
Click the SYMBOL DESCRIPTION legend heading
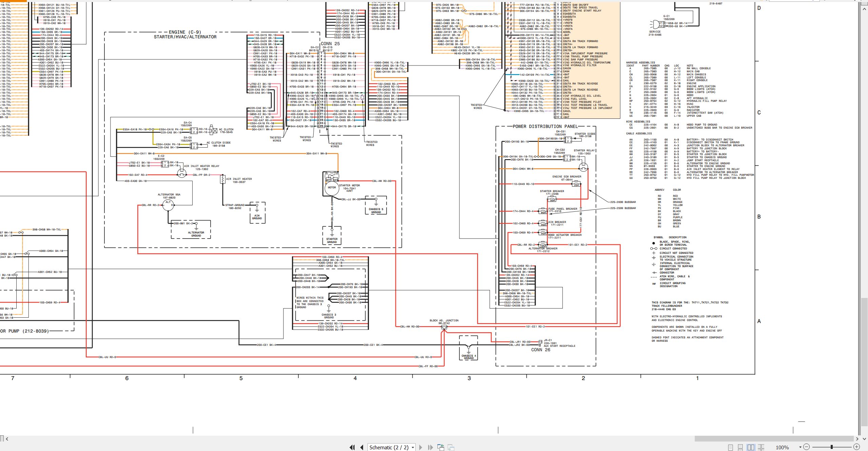[x=670, y=237]
